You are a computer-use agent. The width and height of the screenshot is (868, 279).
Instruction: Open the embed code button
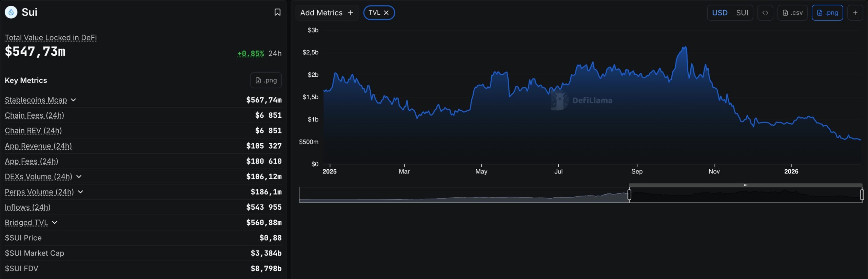click(765, 13)
